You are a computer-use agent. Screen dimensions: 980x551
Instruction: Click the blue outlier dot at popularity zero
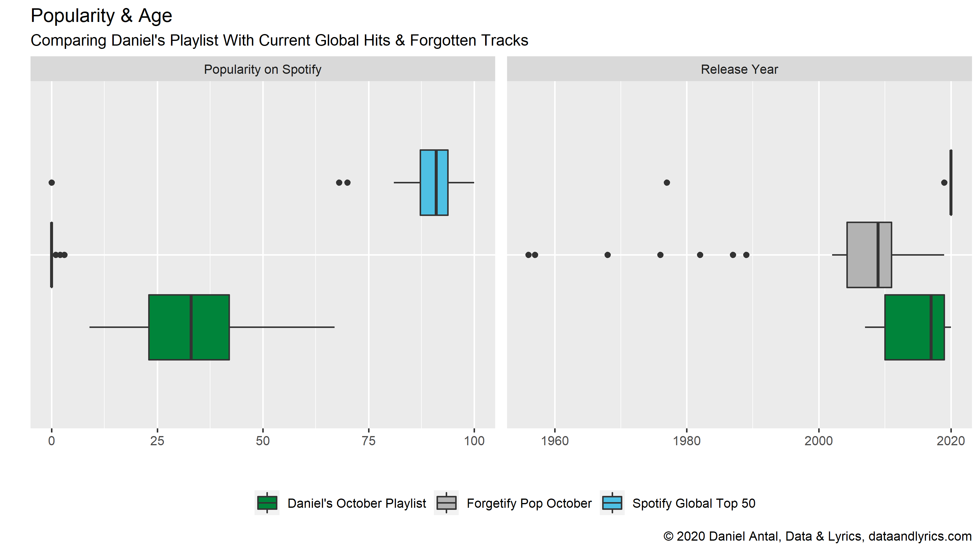tap(52, 182)
